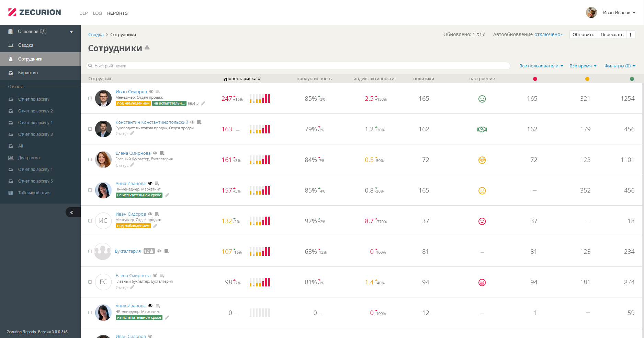The image size is (644, 338).
Task: Click the warning triangle beside the Сотрудники heading
Action: coord(147,47)
